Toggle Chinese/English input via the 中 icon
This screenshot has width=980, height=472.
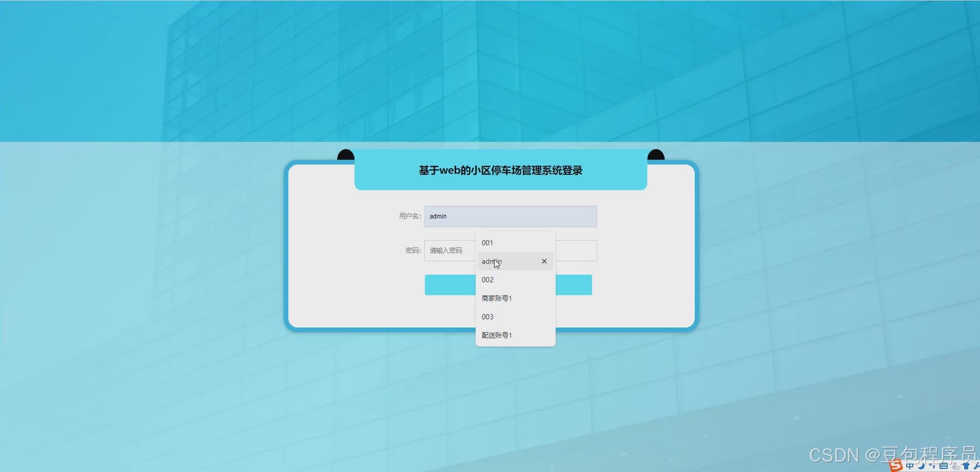pyautogui.click(x=910, y=466)
